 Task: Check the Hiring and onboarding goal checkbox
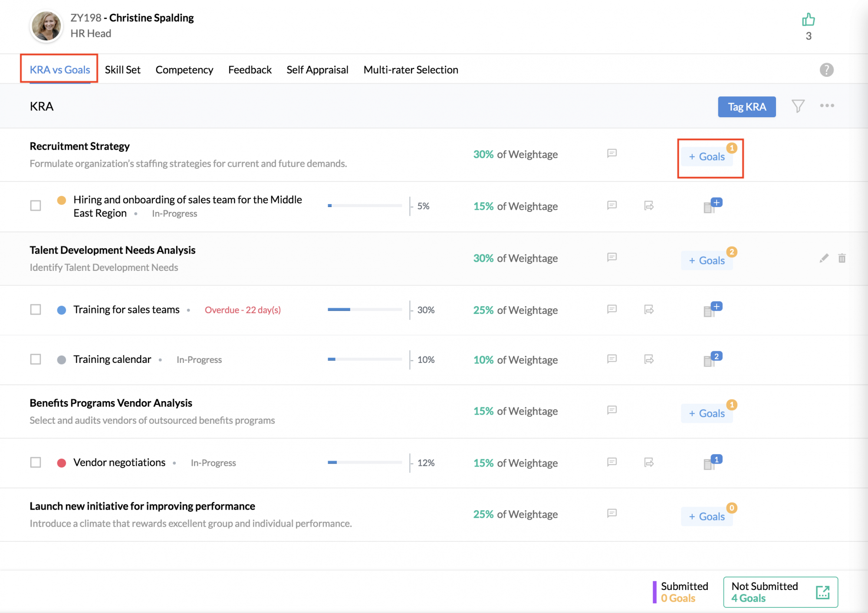pyautogui.click(x=36, y=206)
